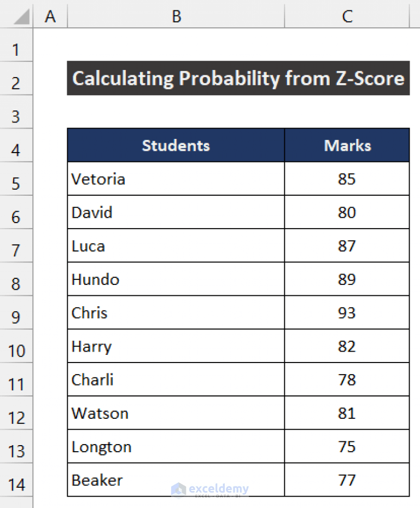Screen dimensions: 420x508
Task: Select row 14 header
Action: pos(16,480)
